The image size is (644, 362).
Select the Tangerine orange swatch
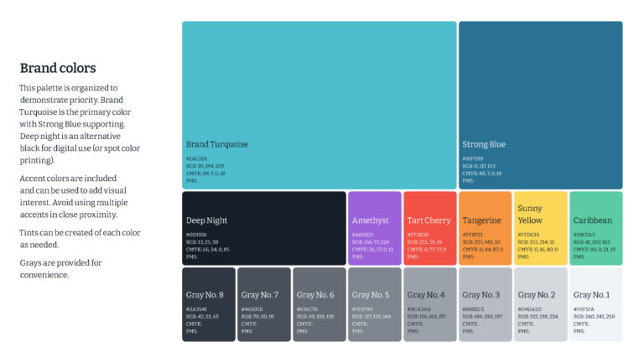(x=485, y=228)
